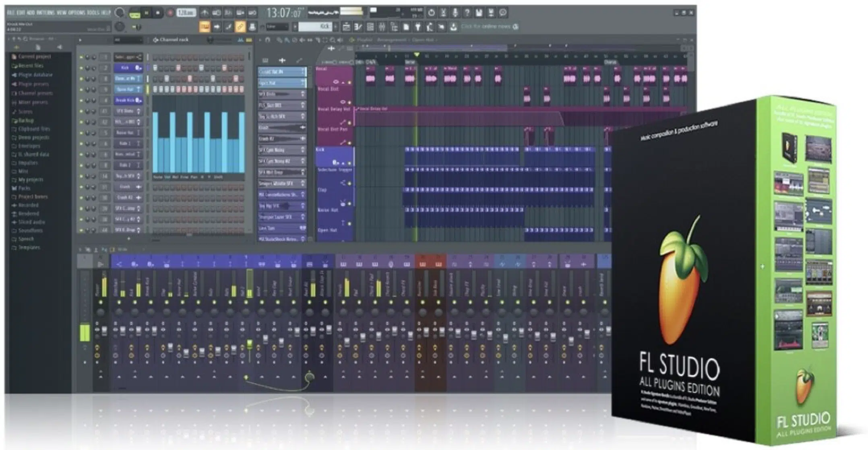Toggle mute dot on Vocal playlist track

point(349,83)
